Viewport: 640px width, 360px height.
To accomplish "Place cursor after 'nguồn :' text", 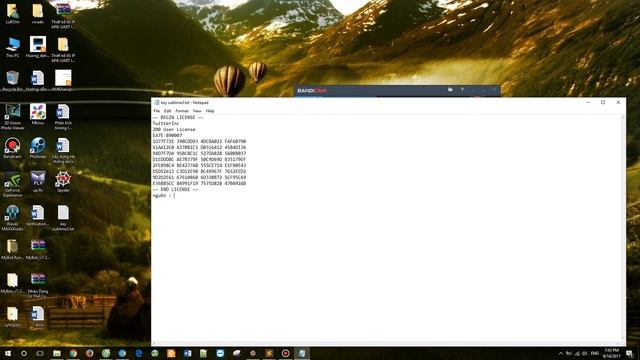I will [x=175, y=196].
